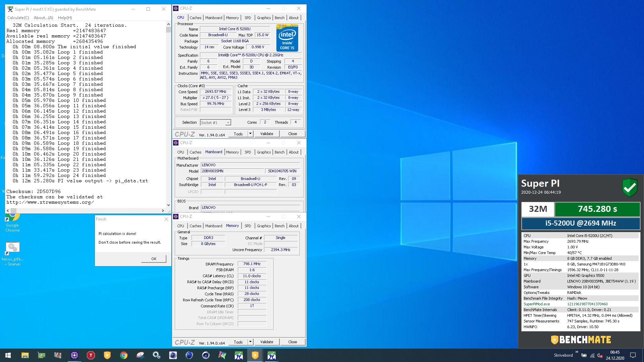644x362 pixels.
Task: Open the Snipping Tool taskbar icon
Action: click(140, 355)
